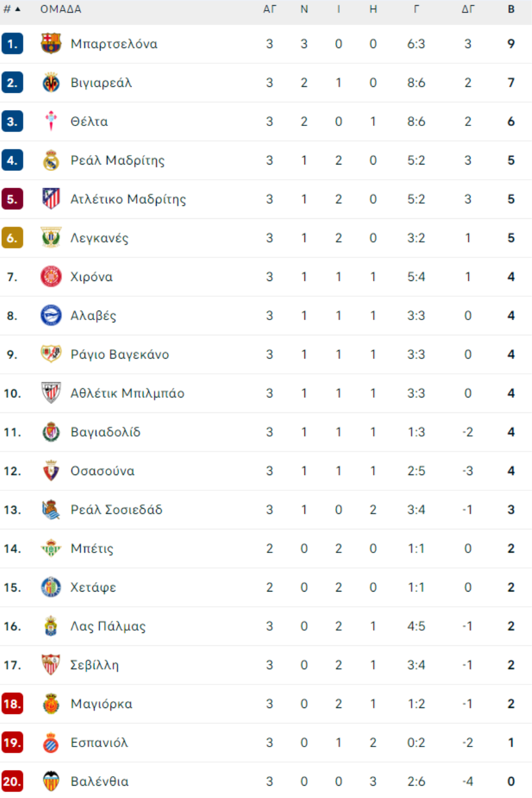Sort by the ΟΜΑΔΑ column header

click(61, 9)
